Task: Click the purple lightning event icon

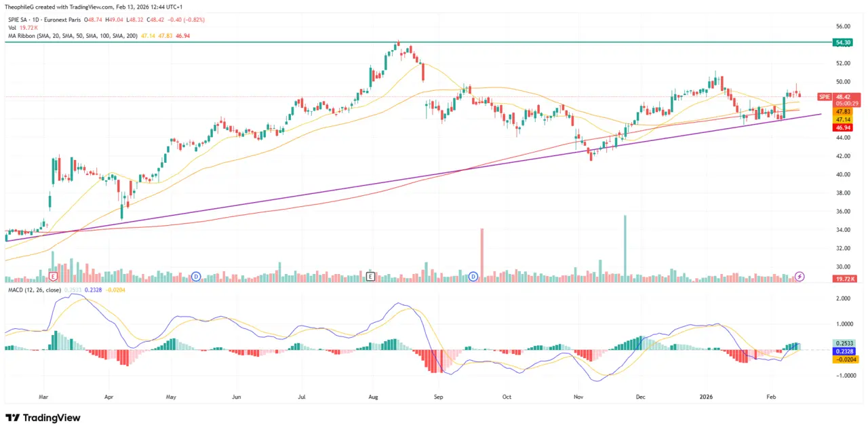Action: [800, 276]
